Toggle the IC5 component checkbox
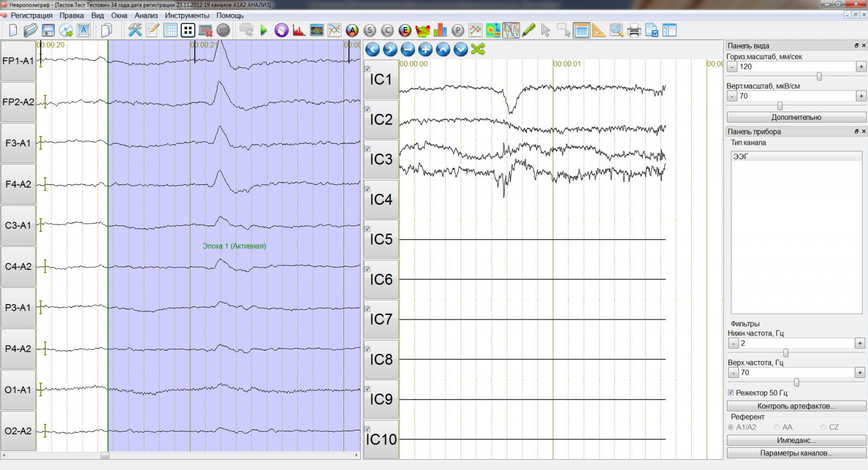This screenshot has width=868, height=470. click(368, 229)
